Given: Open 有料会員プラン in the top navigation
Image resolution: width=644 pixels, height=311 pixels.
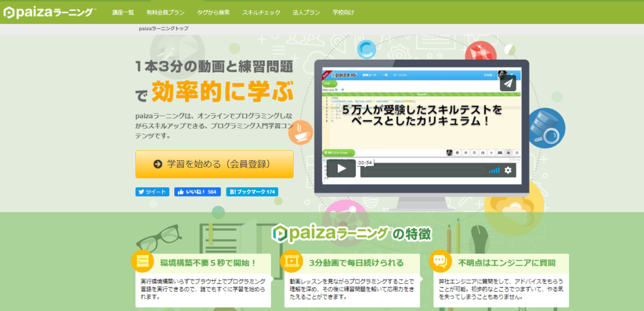Looking at the screenshot, I should [165, 13].
